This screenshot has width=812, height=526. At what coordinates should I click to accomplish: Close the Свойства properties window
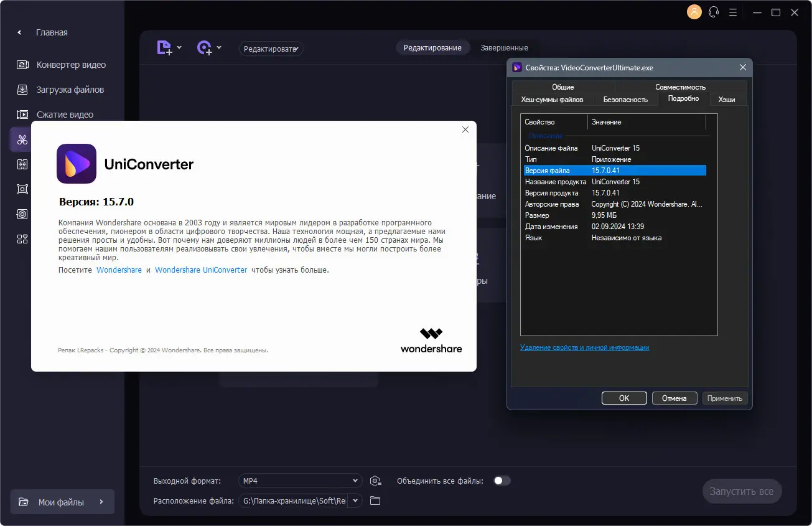743,67
